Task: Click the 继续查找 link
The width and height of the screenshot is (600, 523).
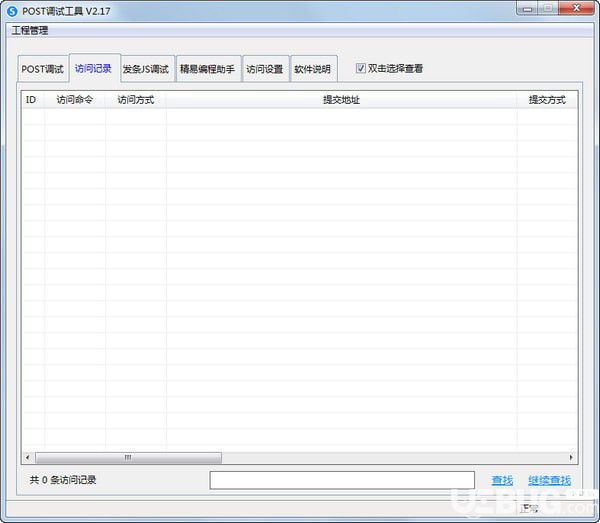Action: coord(549,480)
